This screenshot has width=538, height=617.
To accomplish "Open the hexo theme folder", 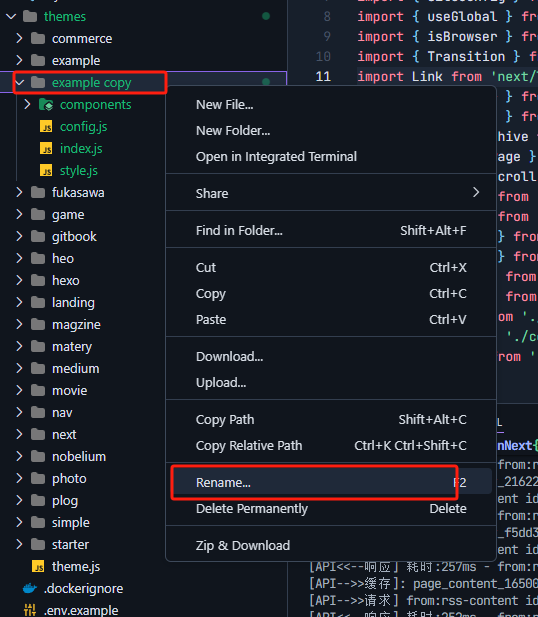I will (x=65, y=281).
